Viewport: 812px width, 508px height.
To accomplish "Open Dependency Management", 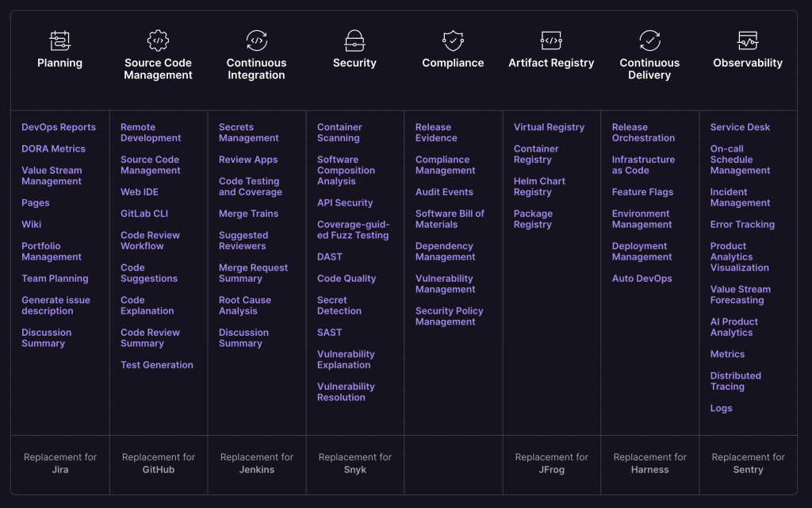I will coord(446,252).
